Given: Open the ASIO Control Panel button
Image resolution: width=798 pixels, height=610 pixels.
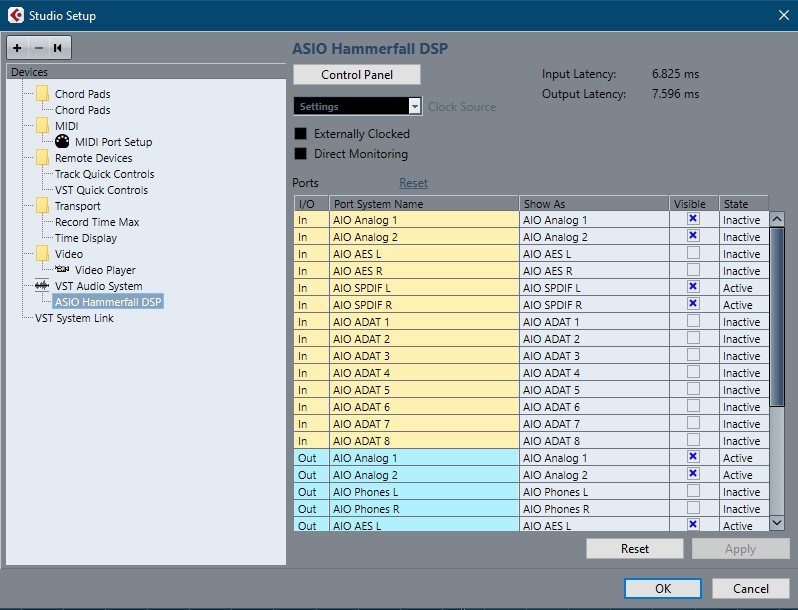Looking at the screenshot, I should point(357,75).
